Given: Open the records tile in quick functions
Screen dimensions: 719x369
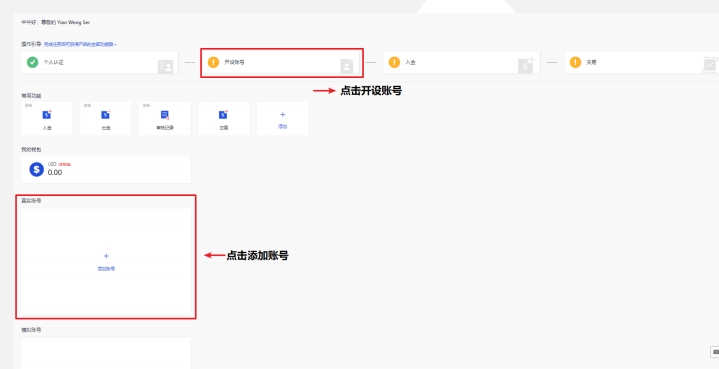Looking at the screenshot, I should (x=165, y=119).
